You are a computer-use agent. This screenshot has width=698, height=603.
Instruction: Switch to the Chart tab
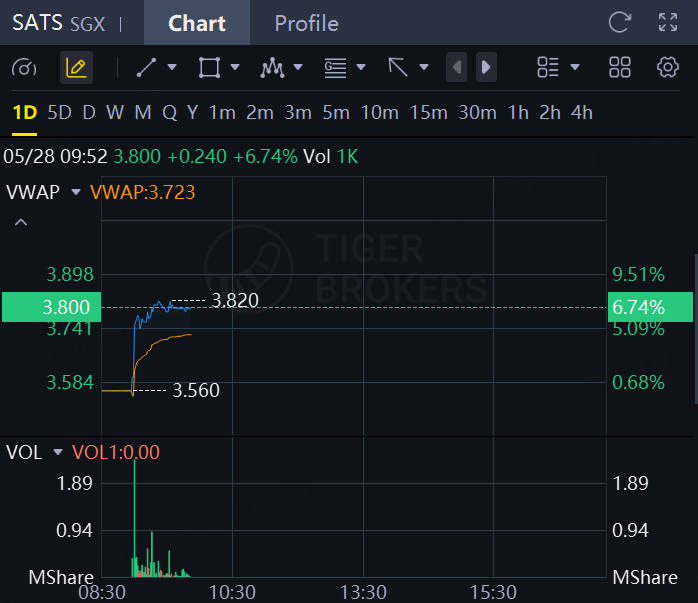pyautogui.click(x=197, y=23)
